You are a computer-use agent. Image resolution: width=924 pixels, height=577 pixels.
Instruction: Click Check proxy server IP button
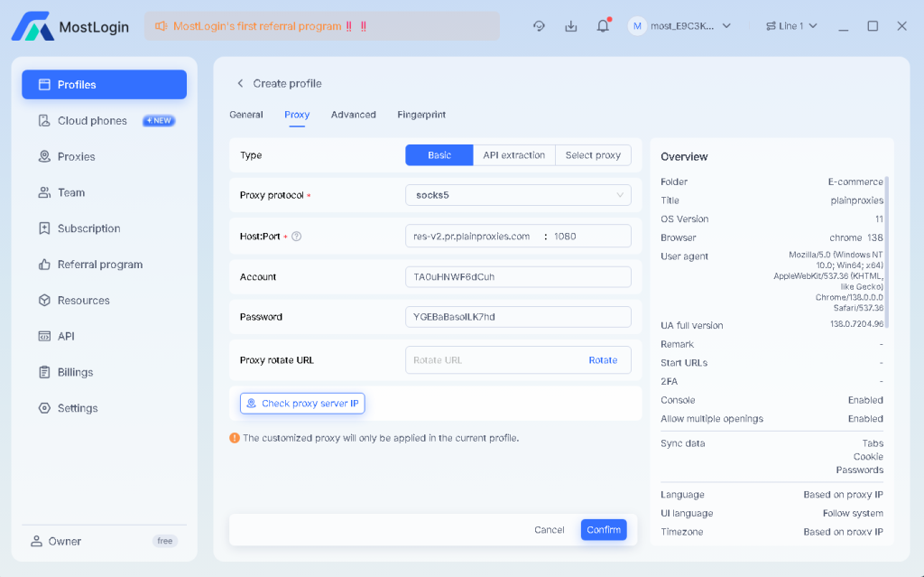coord(302,404)
